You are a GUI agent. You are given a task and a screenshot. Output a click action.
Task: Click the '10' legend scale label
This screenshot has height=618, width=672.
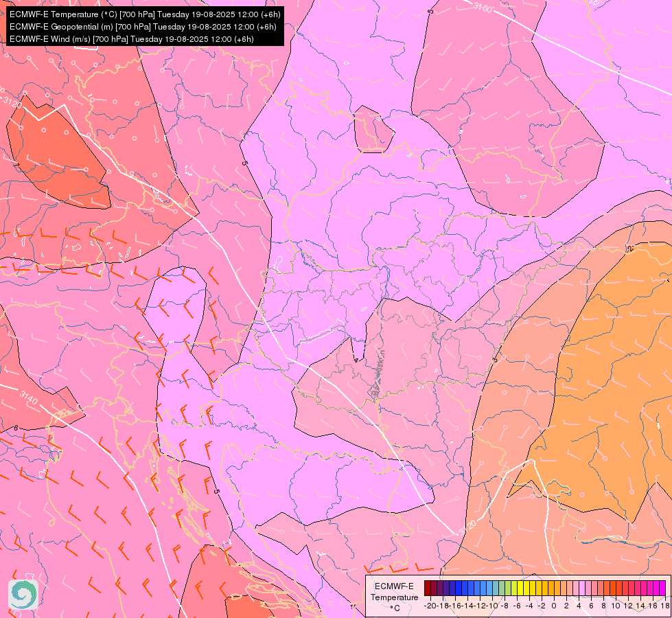[616, 606]
